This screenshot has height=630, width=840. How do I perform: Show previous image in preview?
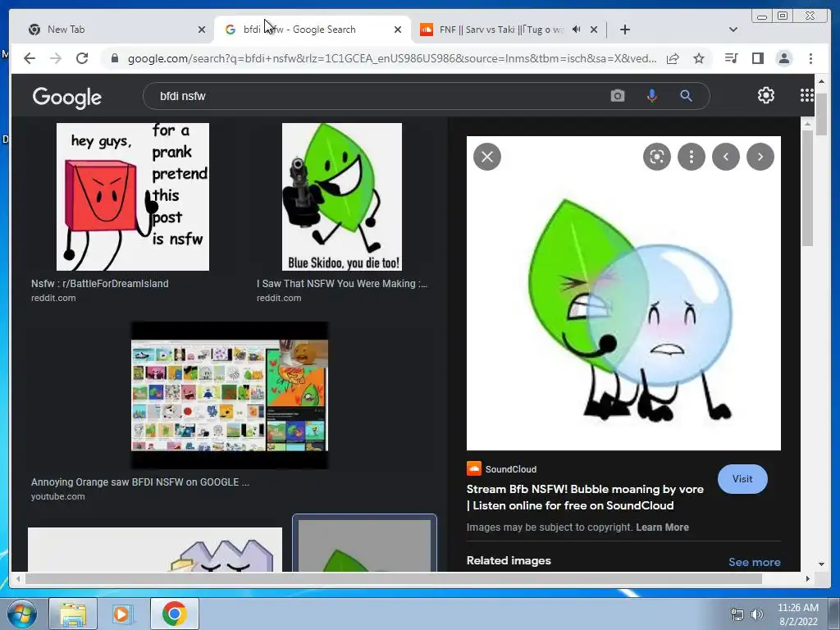point(726,157)
